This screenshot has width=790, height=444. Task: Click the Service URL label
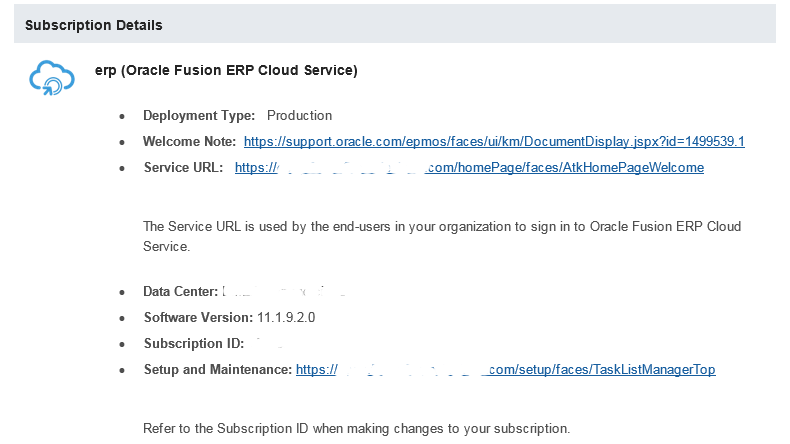[x=183, y=167]
